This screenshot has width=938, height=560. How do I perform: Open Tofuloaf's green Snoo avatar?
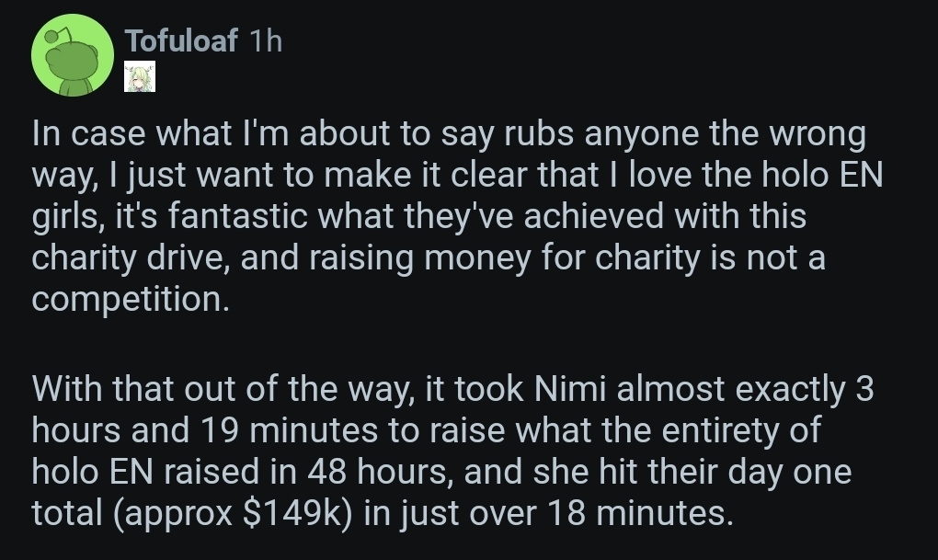click(x=73, y=56)
